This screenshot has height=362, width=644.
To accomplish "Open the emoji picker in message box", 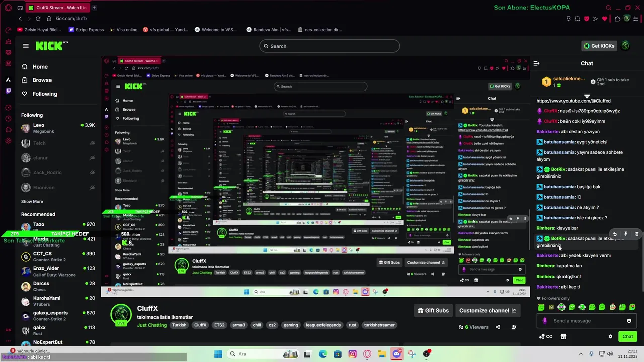I will click(629, 321).
